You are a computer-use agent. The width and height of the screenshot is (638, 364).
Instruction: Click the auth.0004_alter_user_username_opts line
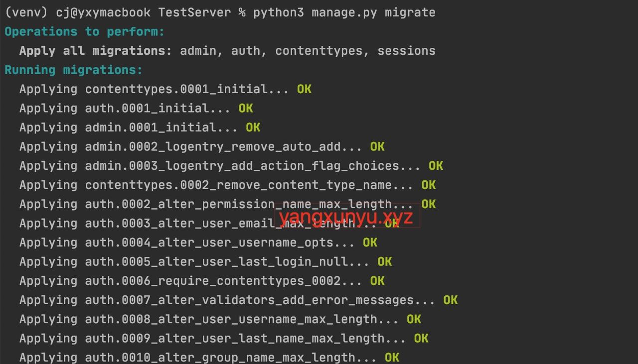pos(187,243)
